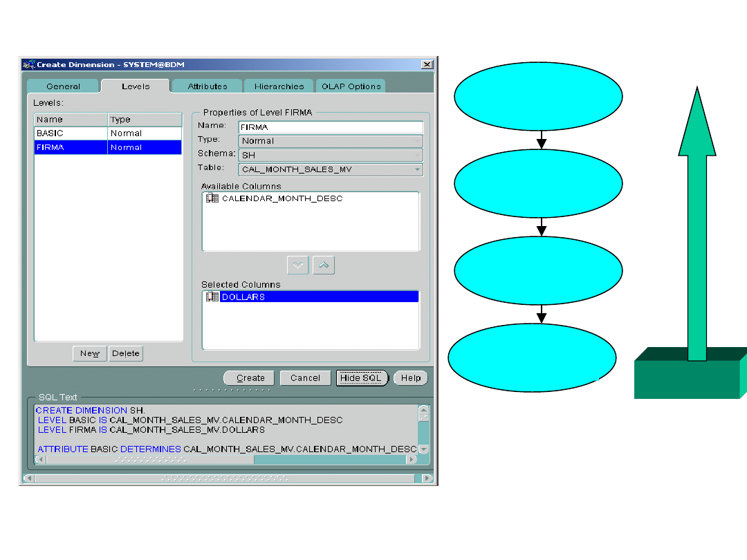Open the Schema dropdown showing SH
The width and height of the screenshot is (747, 560).
click(x=331, y=155)
